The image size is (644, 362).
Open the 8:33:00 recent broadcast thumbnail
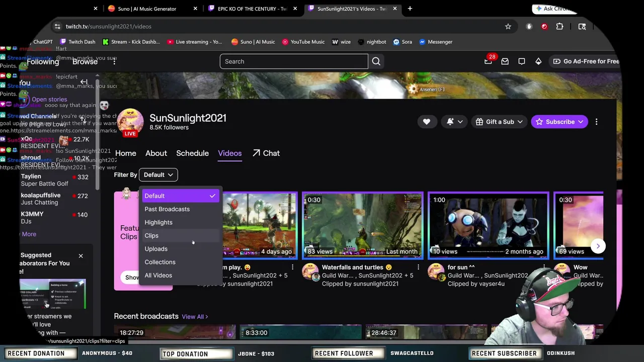[300, 332]
